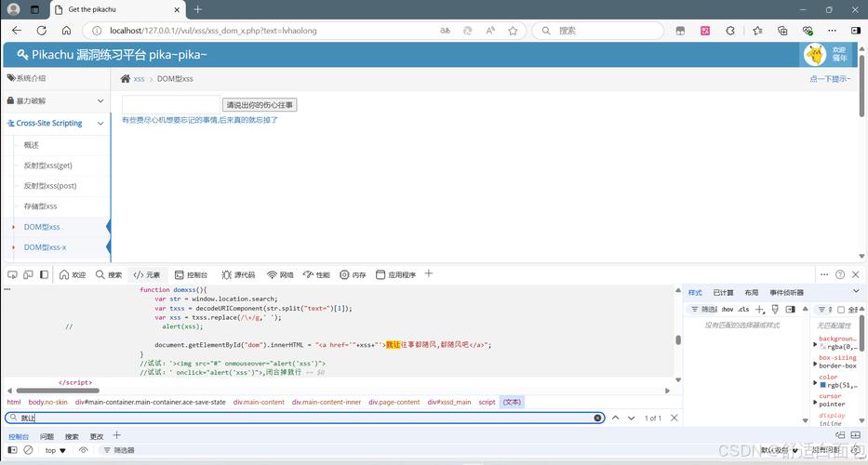Open DevTools customize menu
868x465 pixels.
(x=824, y=274)
